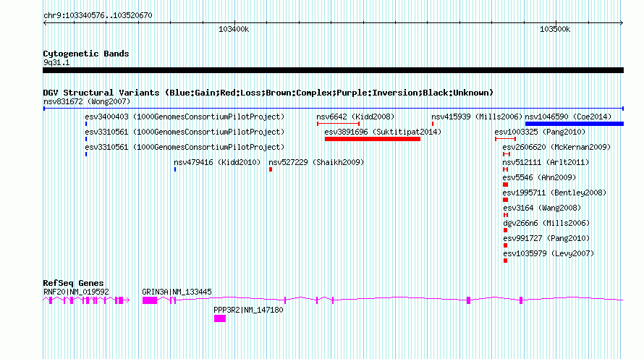This screenshot has width=644, height=359.
Task: Click the red square under dgv266n6
Action: tap(505, 230)
